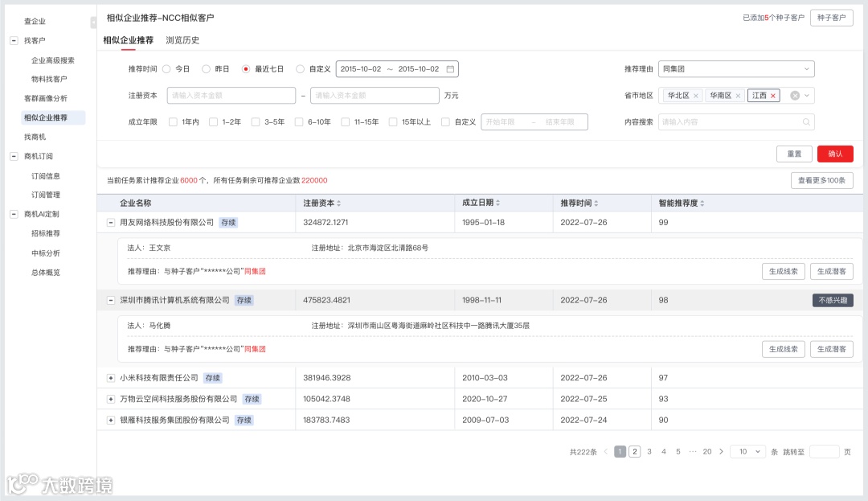Click 生成潜客 for 用友网络科技
Screen dimensions: 868x501
[x=832, y=271]
